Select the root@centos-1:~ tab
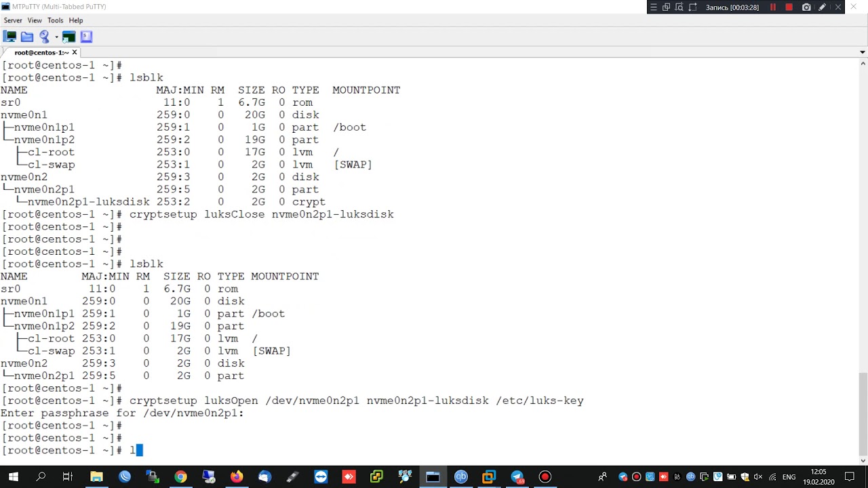 pyautogui.click(x=41, y=52)
